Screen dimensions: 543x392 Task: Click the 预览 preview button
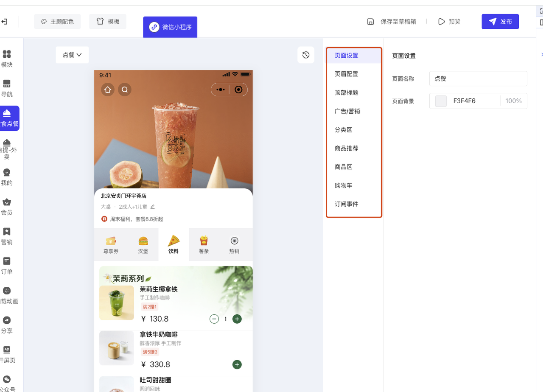(x=449, y=22)
